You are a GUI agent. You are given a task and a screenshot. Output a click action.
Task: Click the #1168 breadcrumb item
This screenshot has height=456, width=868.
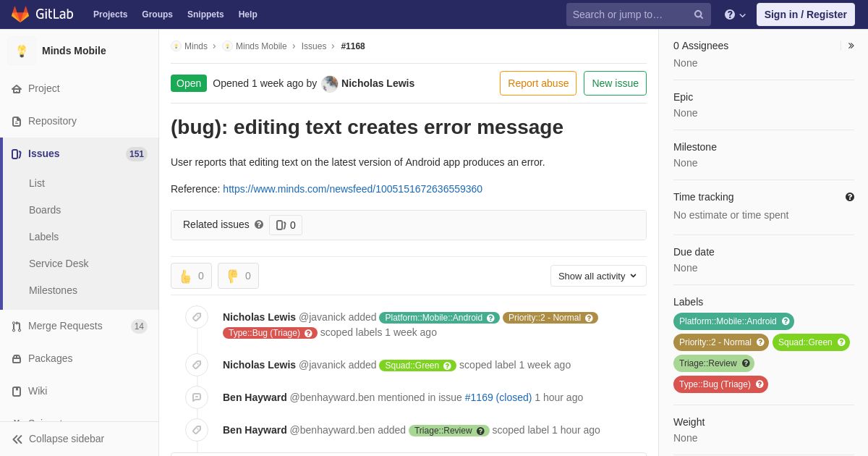(353, 46)
